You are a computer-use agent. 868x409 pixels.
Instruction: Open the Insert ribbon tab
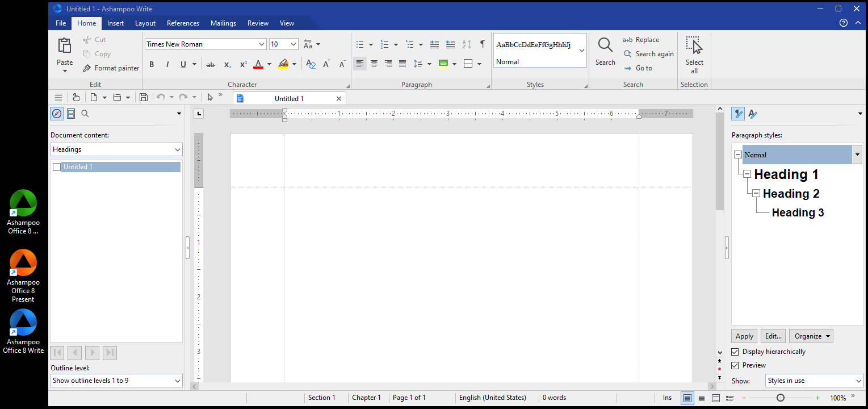115,23
